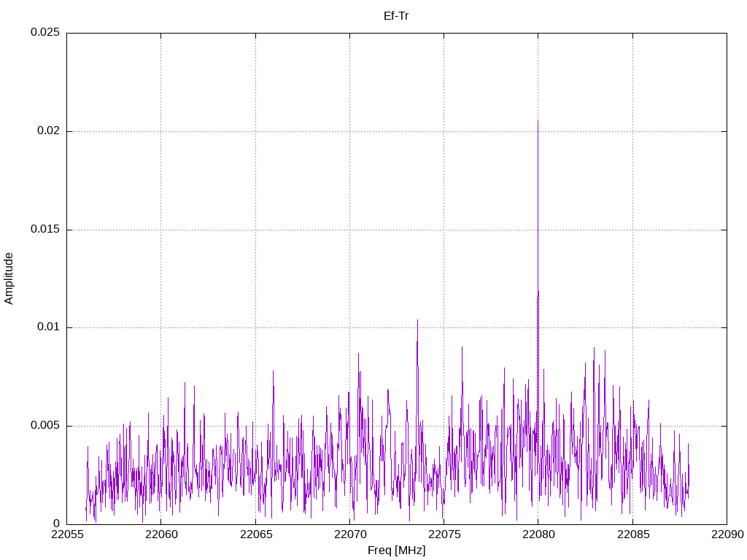The height and width of the screenshot is (560, 747).
Task: Click the 0.005 y-axis tick label
Action: (x=44, y=426)
